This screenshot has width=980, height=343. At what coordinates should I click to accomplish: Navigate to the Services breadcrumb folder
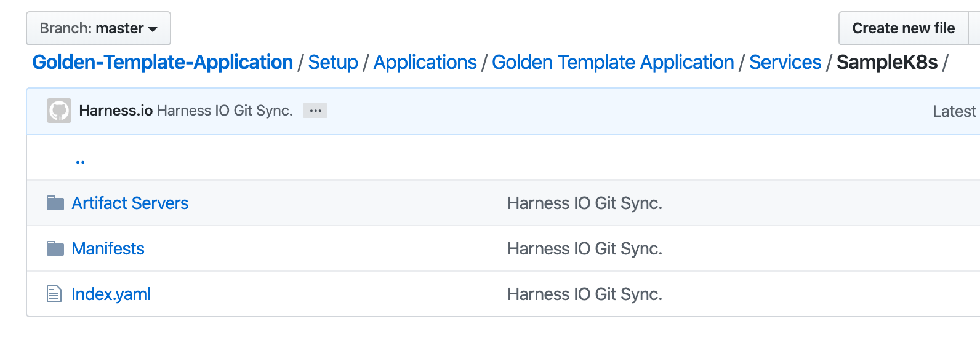(x=785, y=62)
